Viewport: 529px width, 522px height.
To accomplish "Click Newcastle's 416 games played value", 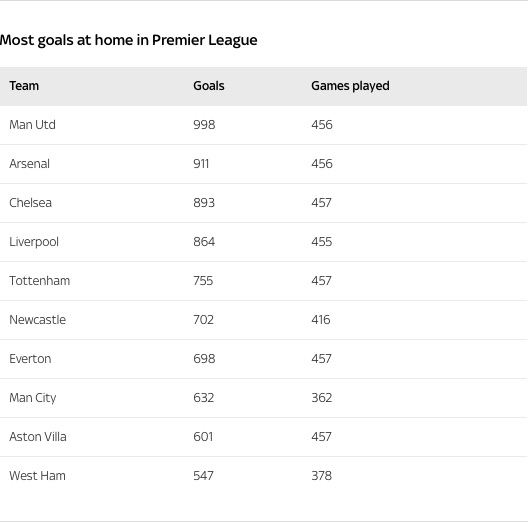I will [x=321, y=320].
